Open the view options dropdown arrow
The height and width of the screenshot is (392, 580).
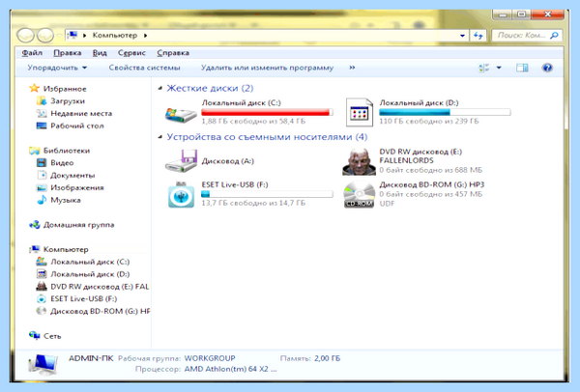(x=499, y=68)
